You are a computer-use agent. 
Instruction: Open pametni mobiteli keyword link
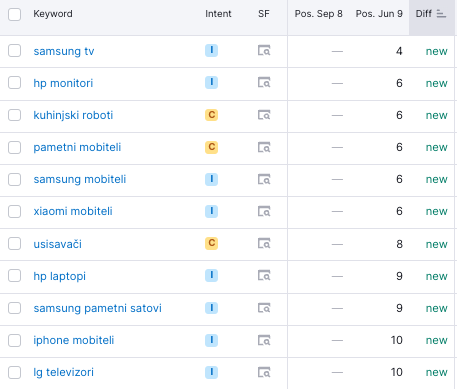(77, 147)
